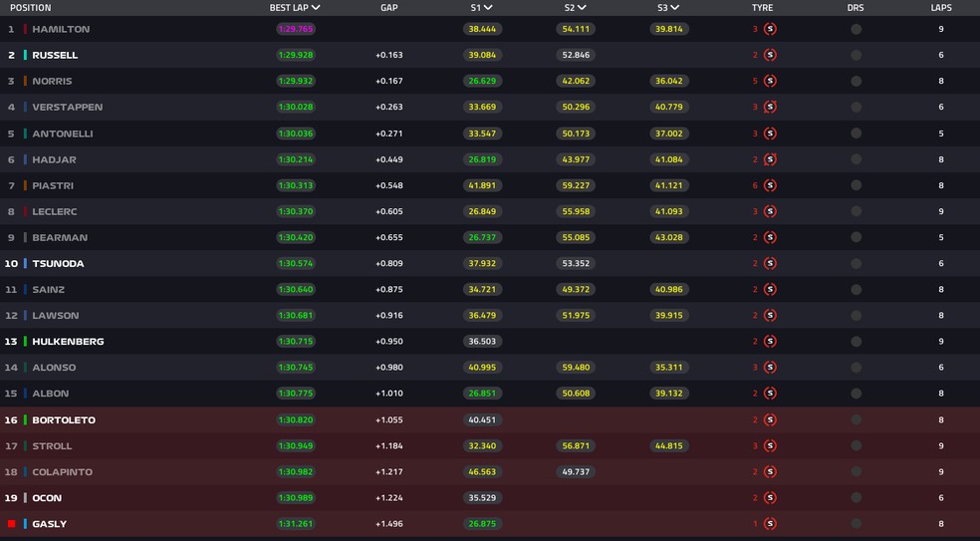Screen dimensions: 980x541
Task: Click Alonso's soft tyre compound icon
Action: click(770, 367)
